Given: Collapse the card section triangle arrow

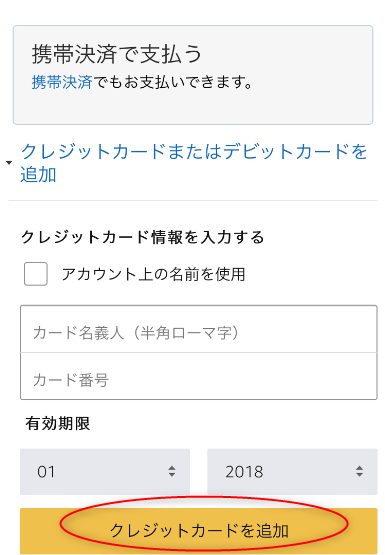Looking at the screenshot, I should [x=9, y=163].
